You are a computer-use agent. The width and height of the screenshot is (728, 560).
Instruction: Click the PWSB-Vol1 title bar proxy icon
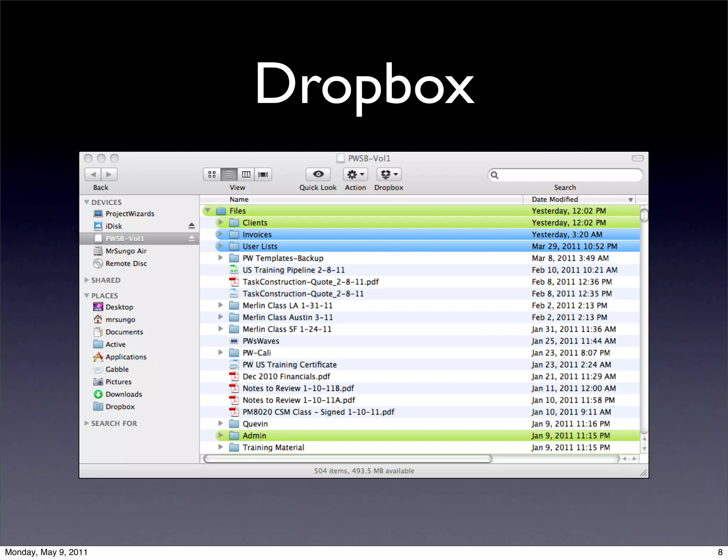pos(340,158)
